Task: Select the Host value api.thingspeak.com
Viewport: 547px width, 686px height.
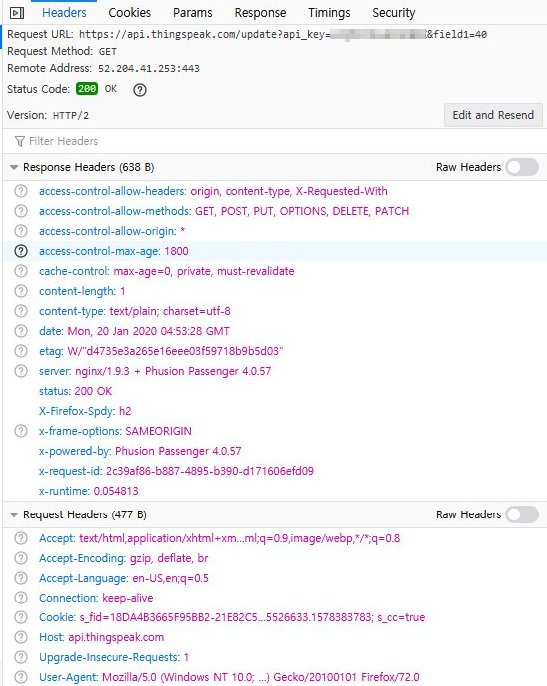Action: 116,637
